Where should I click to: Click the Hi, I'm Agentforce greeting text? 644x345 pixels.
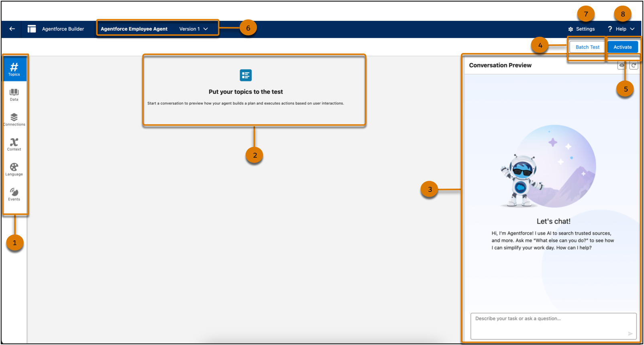(553, 240)
